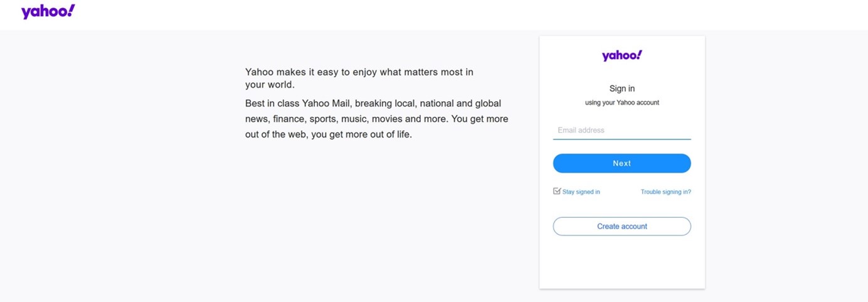This screenshot has height=302, width=868.
Task: Click the Create account button
Action: (x=622, y=226)
